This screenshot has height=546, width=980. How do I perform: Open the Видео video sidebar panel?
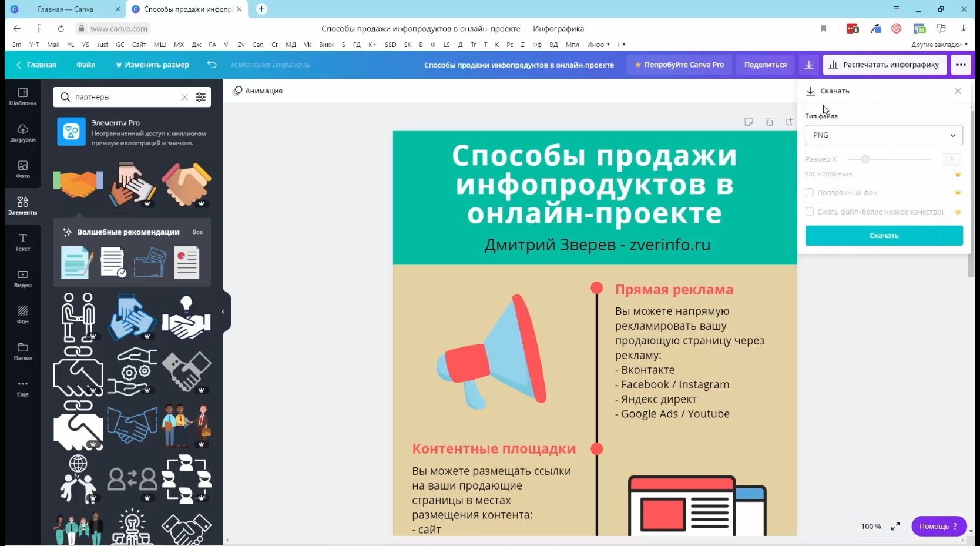(23, 279)
